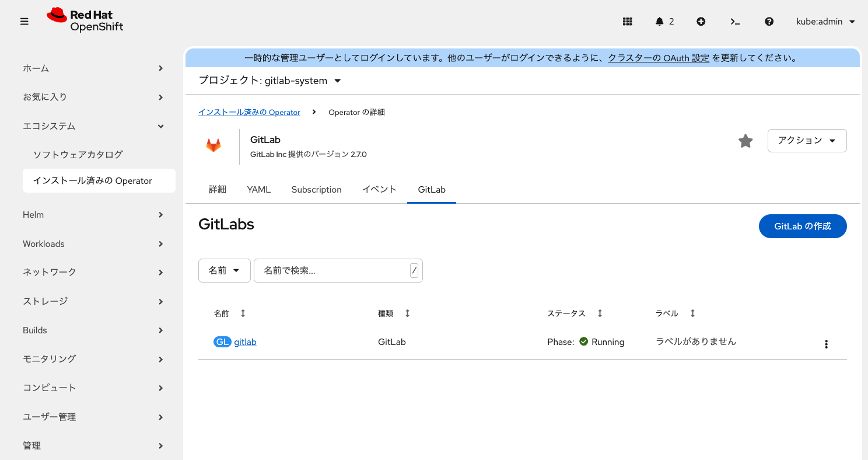Click the Red Hat OpenShift logo
Viewport: 868px width, 460px height.
click(x=85, y=21)
